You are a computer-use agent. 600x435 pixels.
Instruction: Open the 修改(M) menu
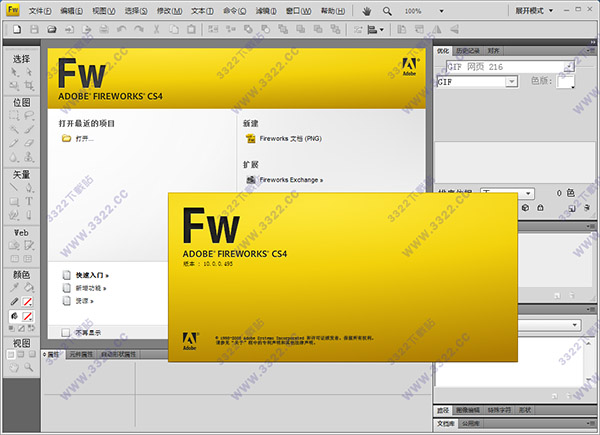click(x=170, y=11)
